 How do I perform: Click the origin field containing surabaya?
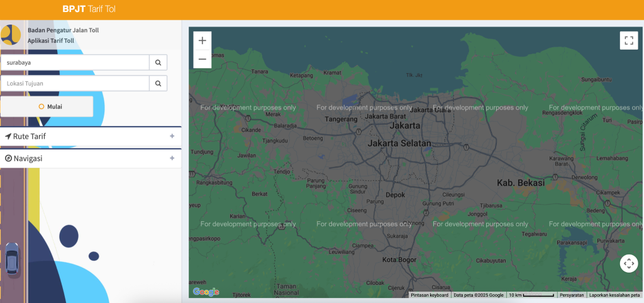75,62
